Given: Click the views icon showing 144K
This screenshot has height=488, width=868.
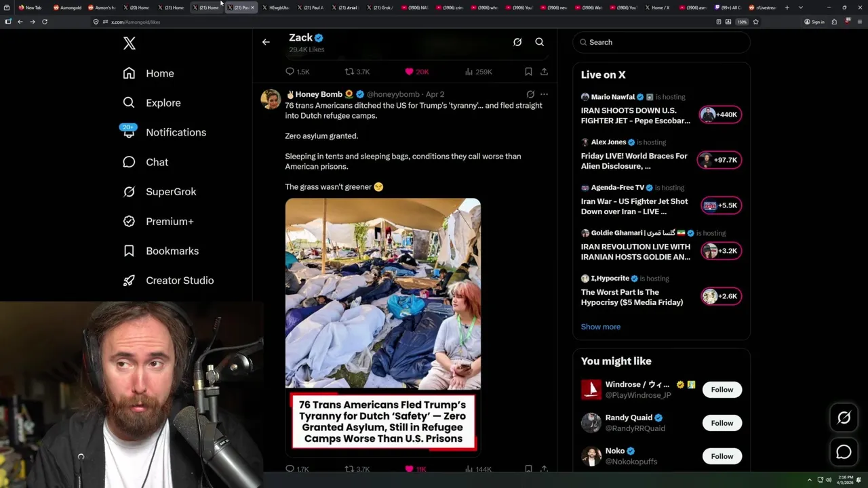Looking at the screenshot, I should [x=469, y=468].
